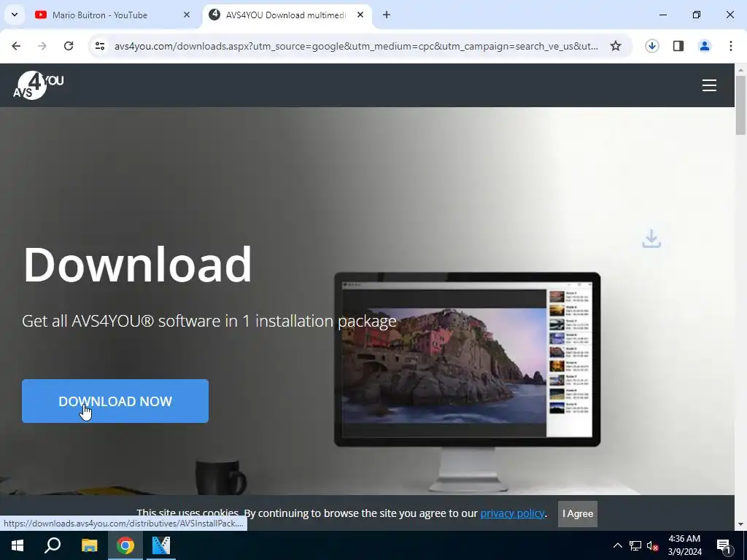Click the browser forward arrow
This screenshot has width=747, height=560.
42,46
